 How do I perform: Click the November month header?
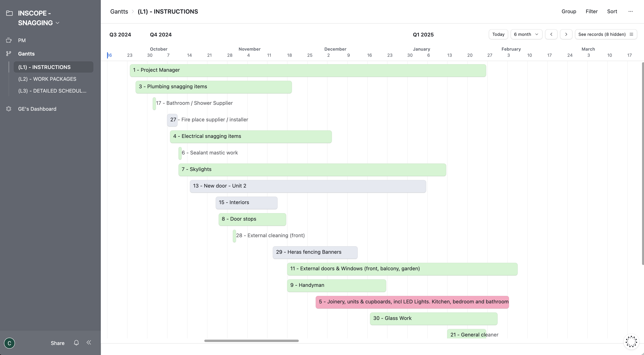[250, 49]
